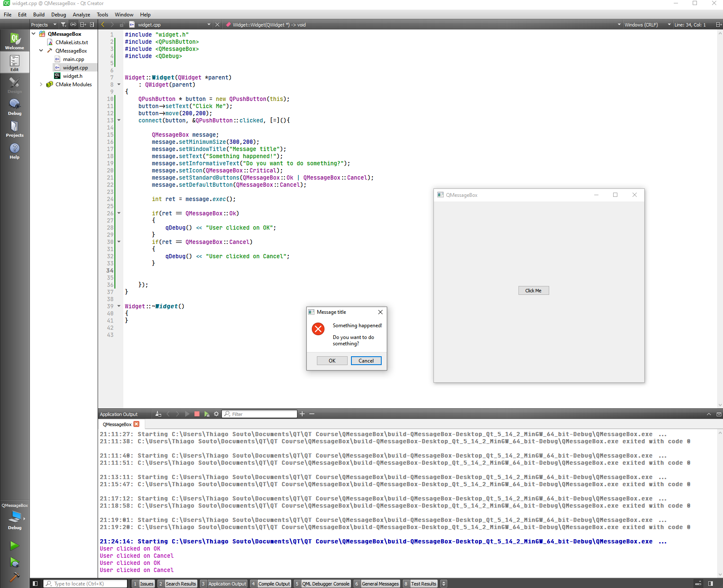Open the Analyze menu
The height and width of the screenshot is (588, 723).
(x=81, y=14)
